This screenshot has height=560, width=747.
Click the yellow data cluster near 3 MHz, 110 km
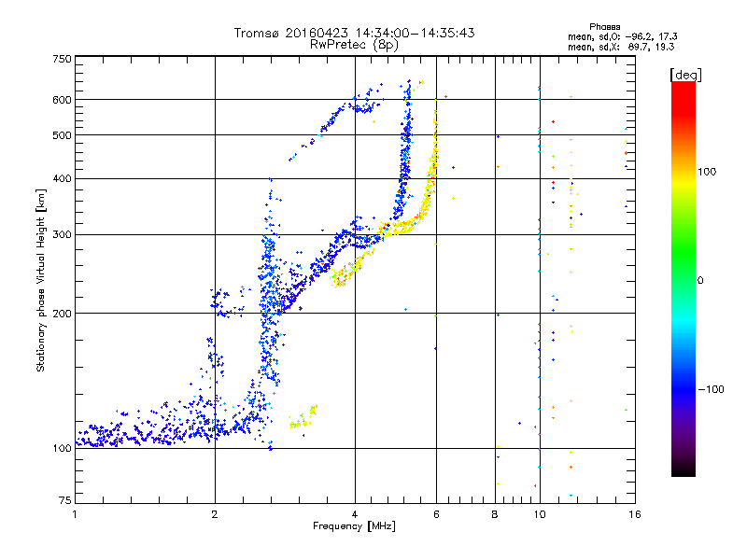(303, 418)
